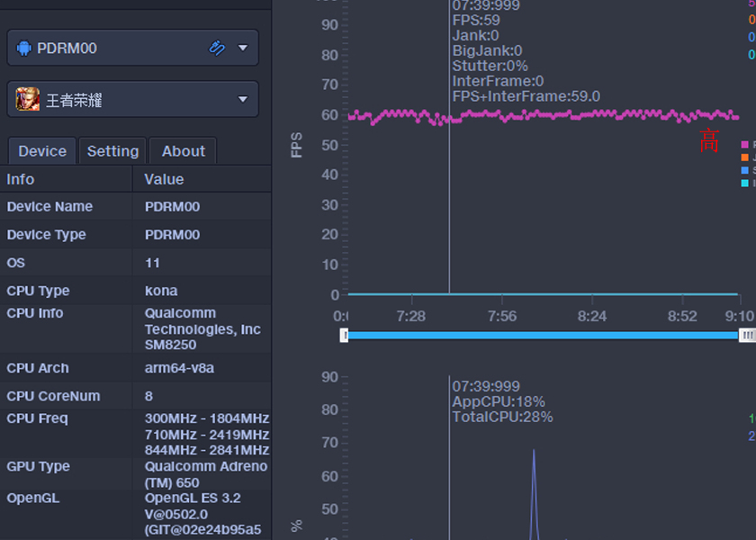
Task: Switch to the Setting tab
Action: 112,150
